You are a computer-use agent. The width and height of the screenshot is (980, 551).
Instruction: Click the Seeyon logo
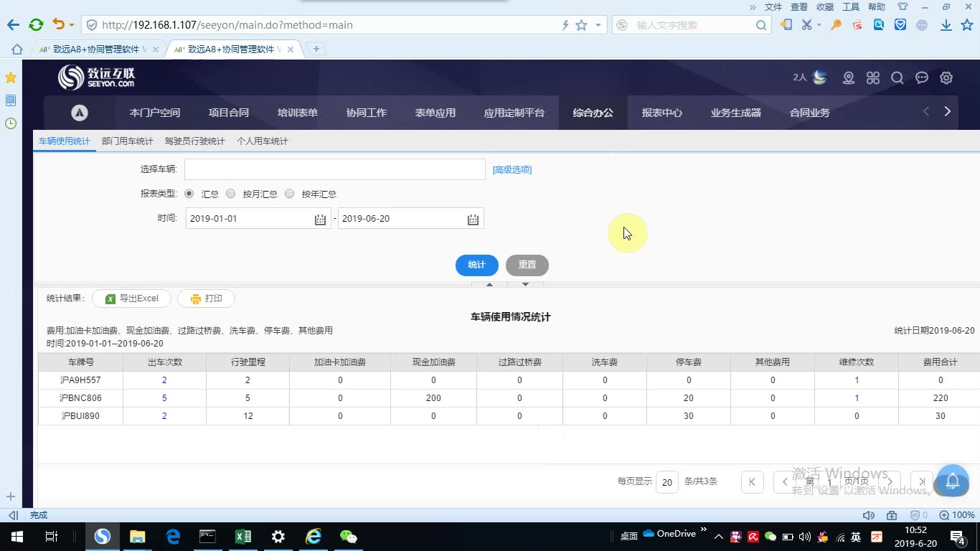click(x=97, y=77)
